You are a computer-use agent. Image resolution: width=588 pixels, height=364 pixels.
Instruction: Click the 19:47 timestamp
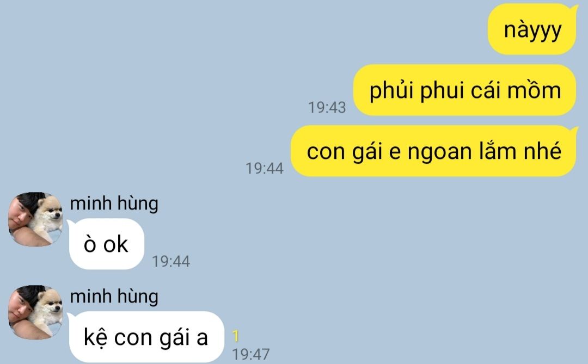pyautogui.click(x=251, y=354)
